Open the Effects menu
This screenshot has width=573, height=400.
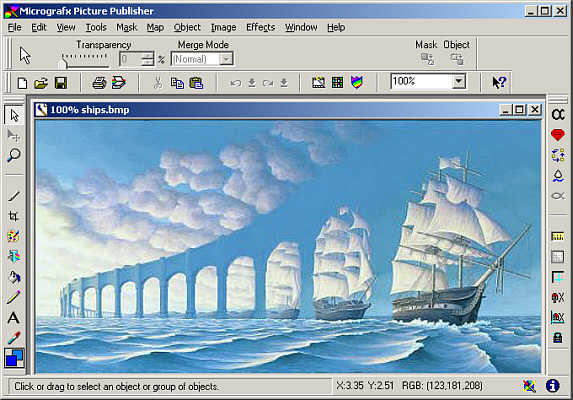click(x=261, y=27)
